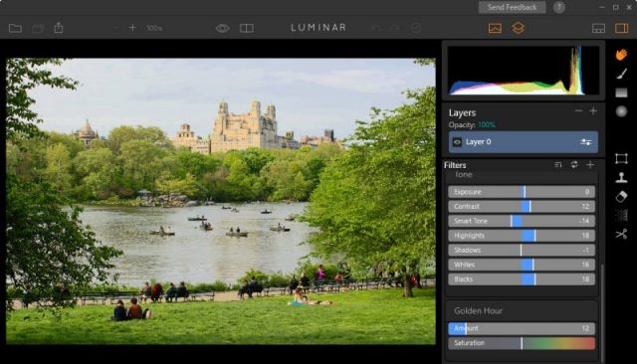Open the Filters list menu icon
The height and width of the screenshot is (364, 637).
(558, 165)
